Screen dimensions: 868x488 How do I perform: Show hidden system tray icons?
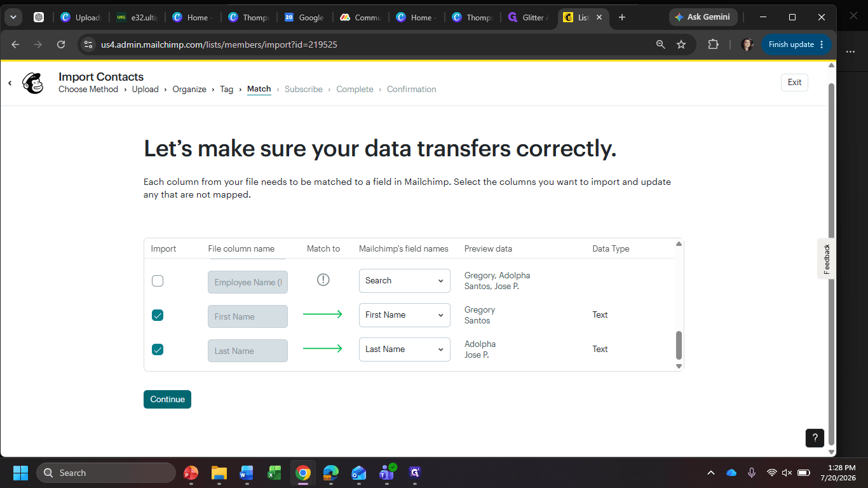click(711, 473)
